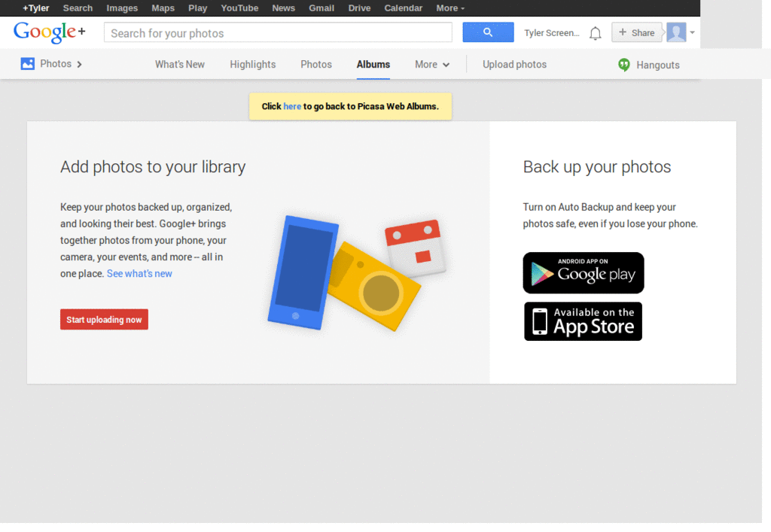771x532 pixels.
Task: Follow the See what's new link
Action: tap(139, 274)
